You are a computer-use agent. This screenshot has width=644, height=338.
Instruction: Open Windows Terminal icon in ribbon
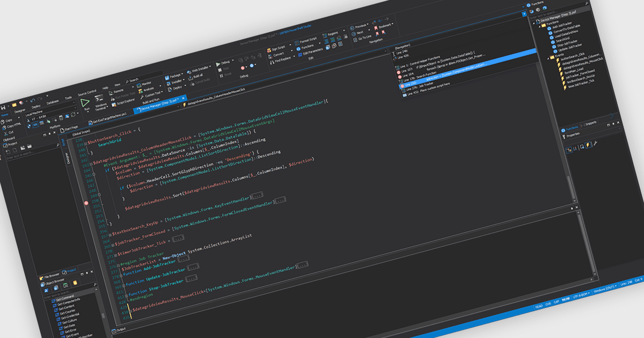tap(99, 98)
